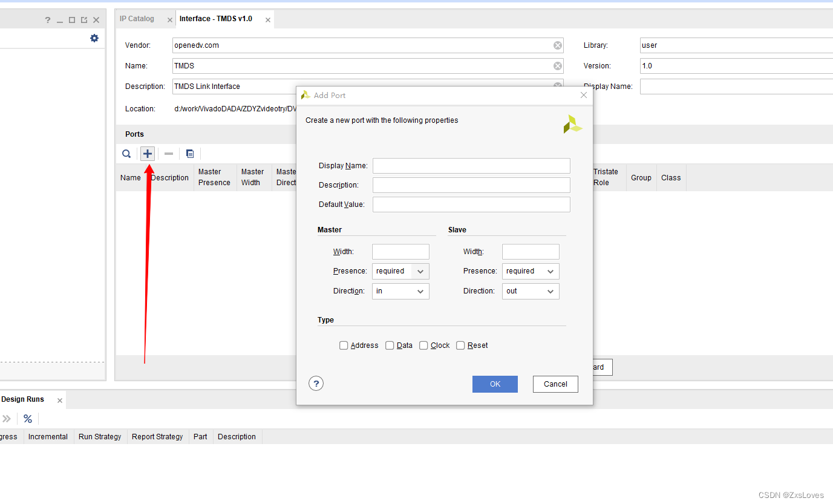Click the percent icon in Design Runs toolbar
Image resolution: width=833 pixels, height=504 pixels.
coord(28,419)
